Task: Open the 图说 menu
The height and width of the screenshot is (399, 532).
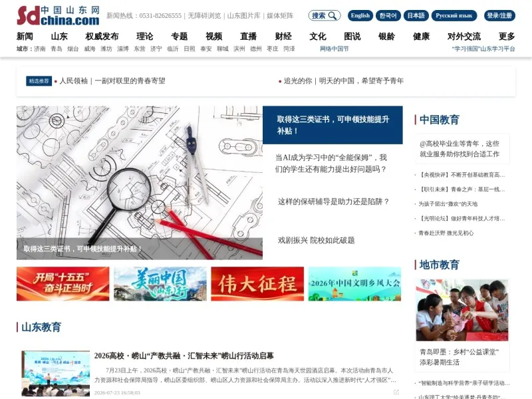Action: pyautogui.click(x=352, y=37)
